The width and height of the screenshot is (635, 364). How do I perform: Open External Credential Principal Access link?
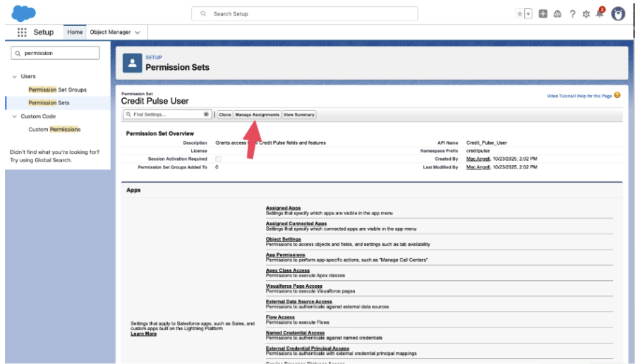[308, 348]
